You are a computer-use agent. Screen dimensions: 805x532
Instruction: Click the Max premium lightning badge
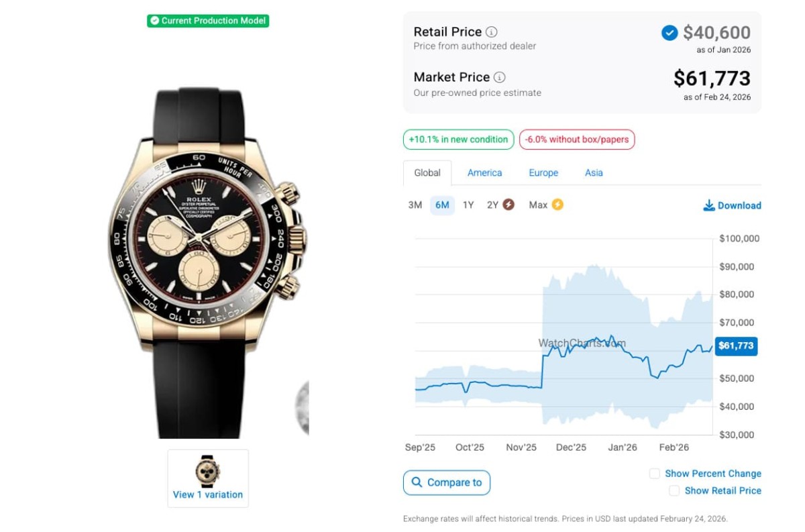coord(557,205)
